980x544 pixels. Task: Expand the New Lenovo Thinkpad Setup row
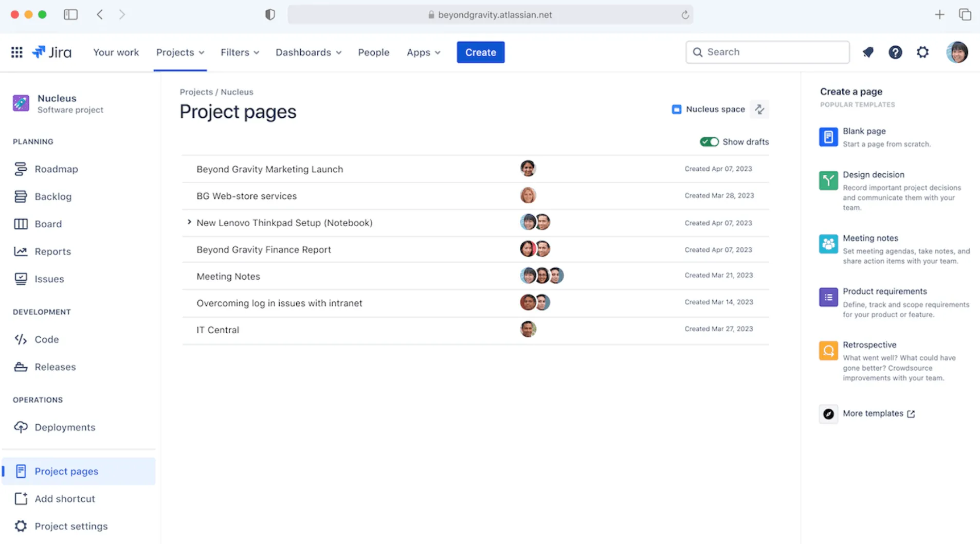[x=189, y=222]
